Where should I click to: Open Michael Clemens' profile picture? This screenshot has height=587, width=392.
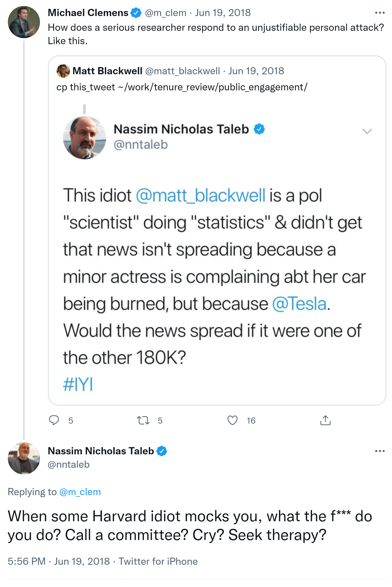click(x=24, y=22)
